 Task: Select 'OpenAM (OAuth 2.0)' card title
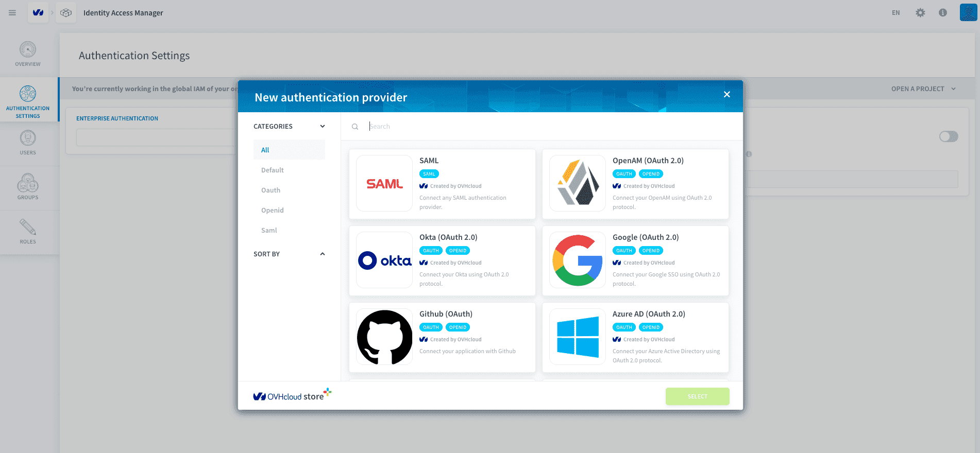[648, 161]
